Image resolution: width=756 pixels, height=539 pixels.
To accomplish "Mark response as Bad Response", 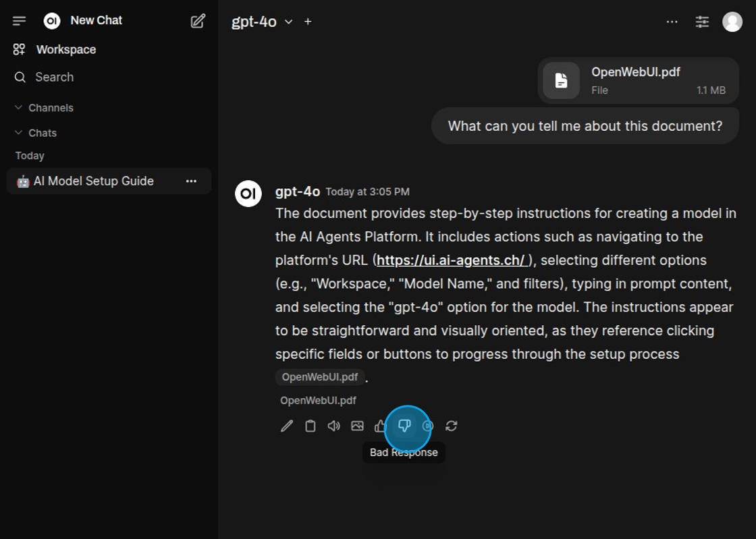I will (x=404, y=426).
